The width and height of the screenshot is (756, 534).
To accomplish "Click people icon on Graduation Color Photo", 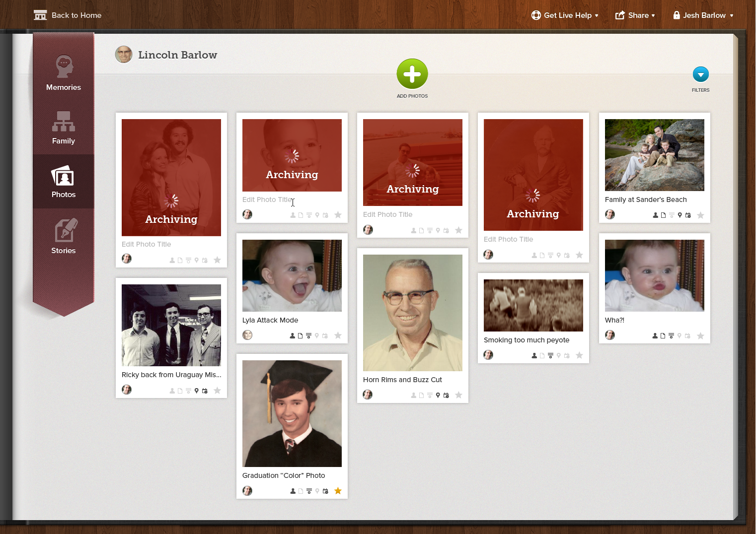I will [x=293, y=491].
